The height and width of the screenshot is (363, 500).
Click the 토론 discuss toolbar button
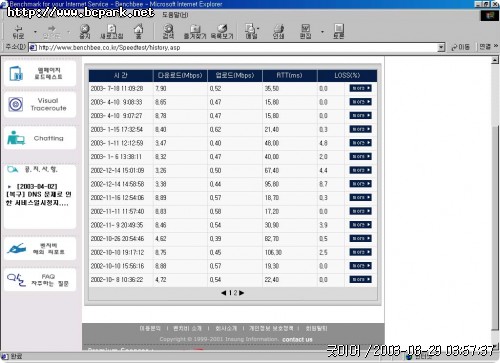[339, 32]
